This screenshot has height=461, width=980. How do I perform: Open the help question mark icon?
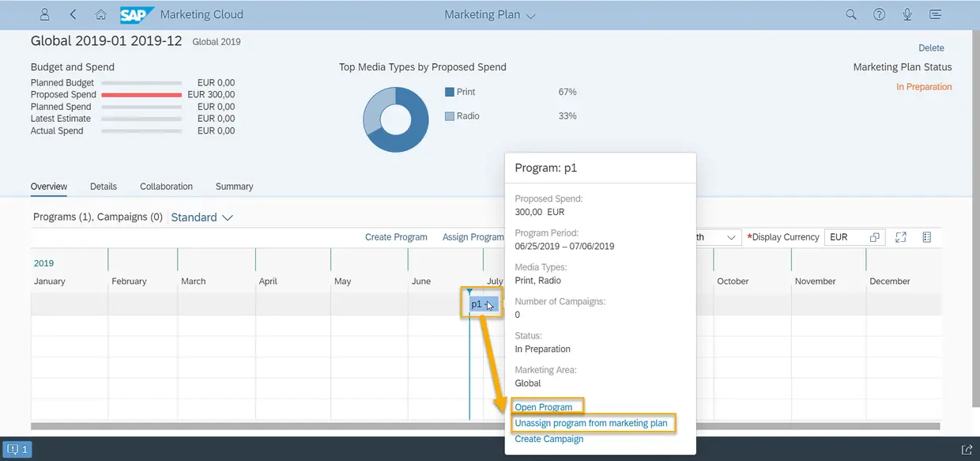pos(880,14)
